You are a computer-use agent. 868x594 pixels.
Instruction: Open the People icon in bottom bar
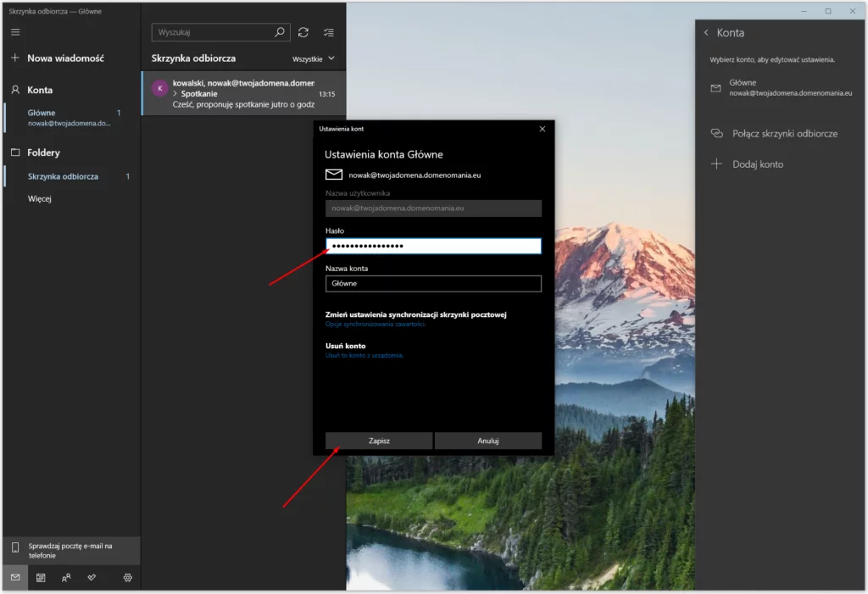67,577
